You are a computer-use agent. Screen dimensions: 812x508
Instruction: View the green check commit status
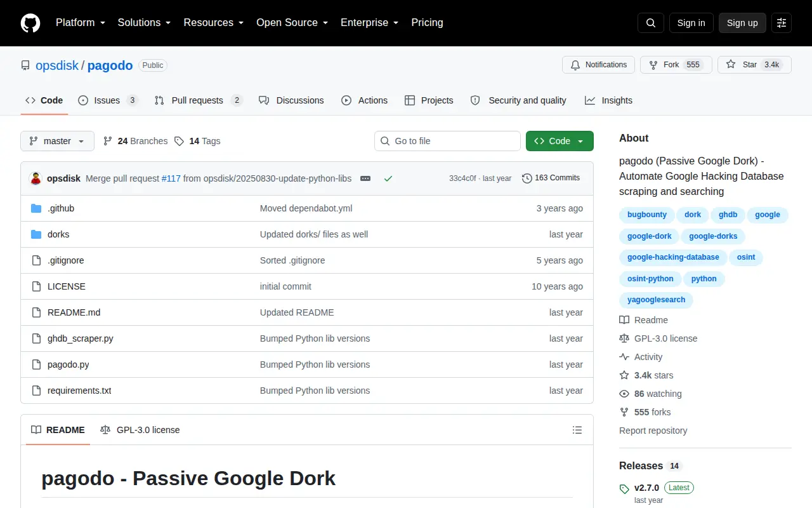pyautogui.click(x=388, y=178)
